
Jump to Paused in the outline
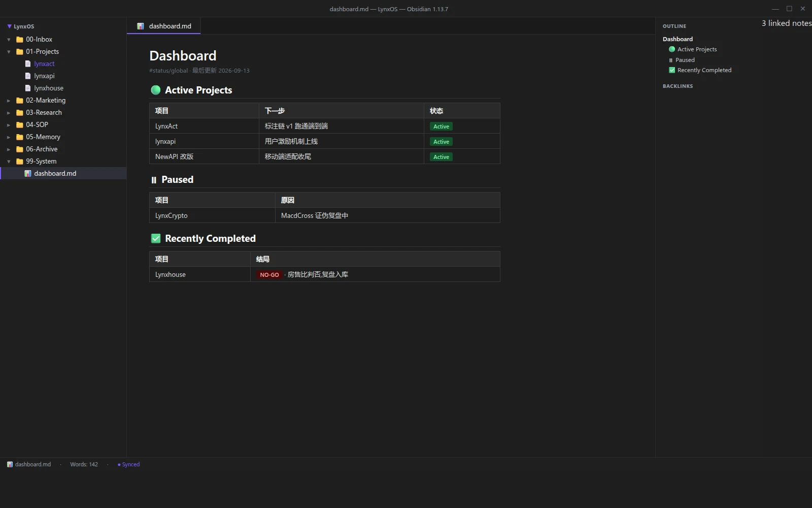685,60
